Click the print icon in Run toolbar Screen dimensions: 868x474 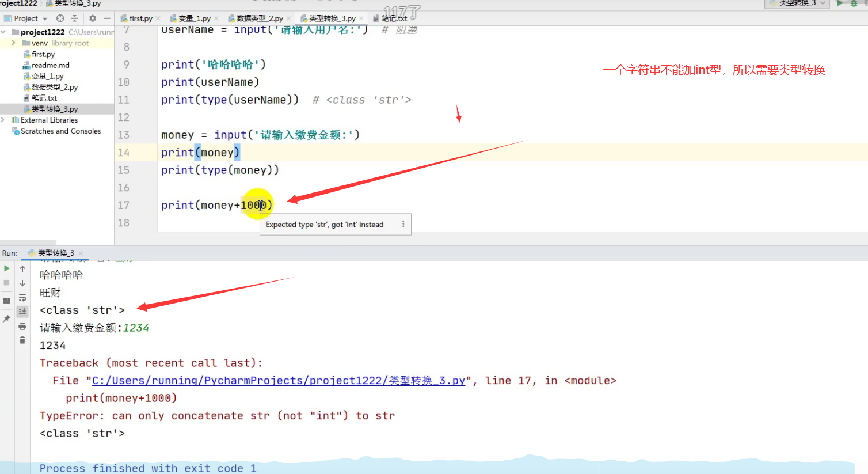coord(22,326)
